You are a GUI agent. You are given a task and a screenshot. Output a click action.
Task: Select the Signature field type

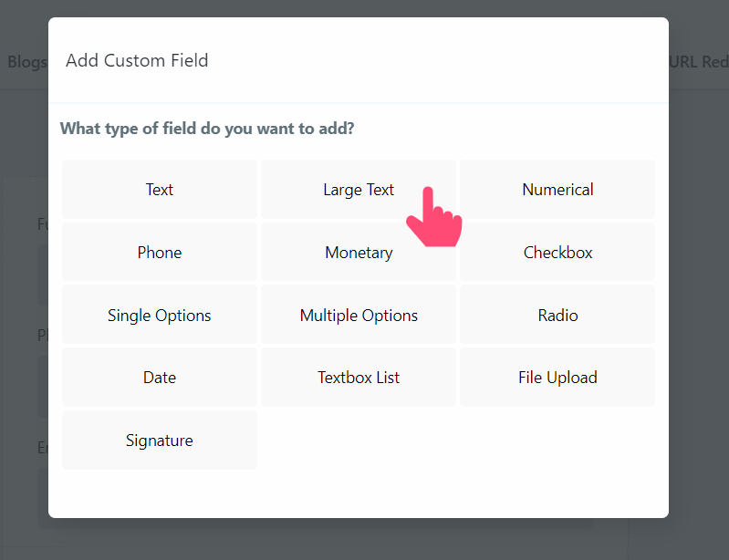coord(160,440)
